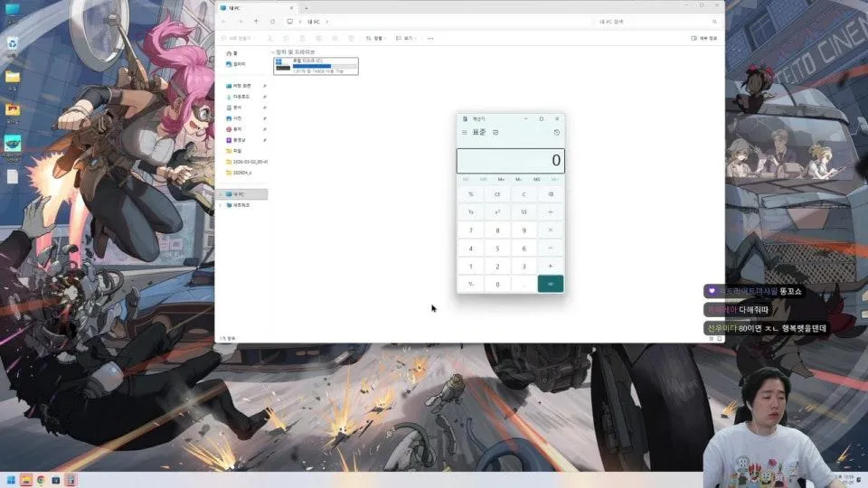Open the calculator history panel

556,132
